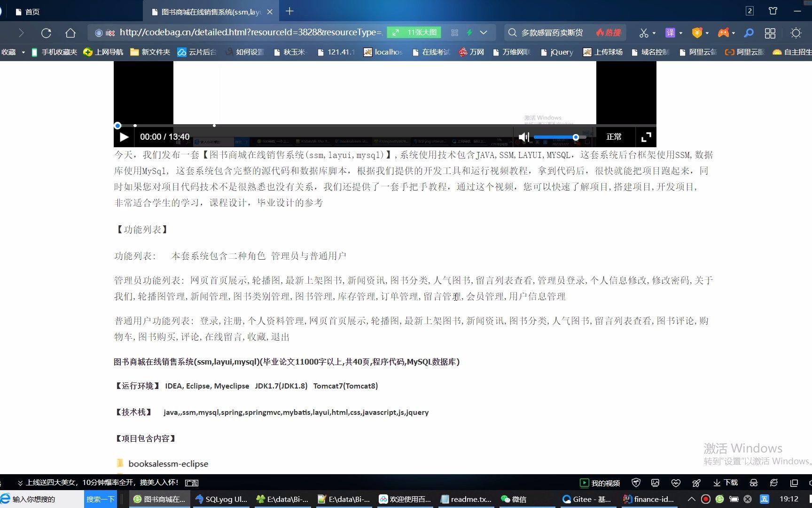The width and height of the screenshot is (812, 508).
Task: Switch to the 首页 tab
Action: click(28, 12)
